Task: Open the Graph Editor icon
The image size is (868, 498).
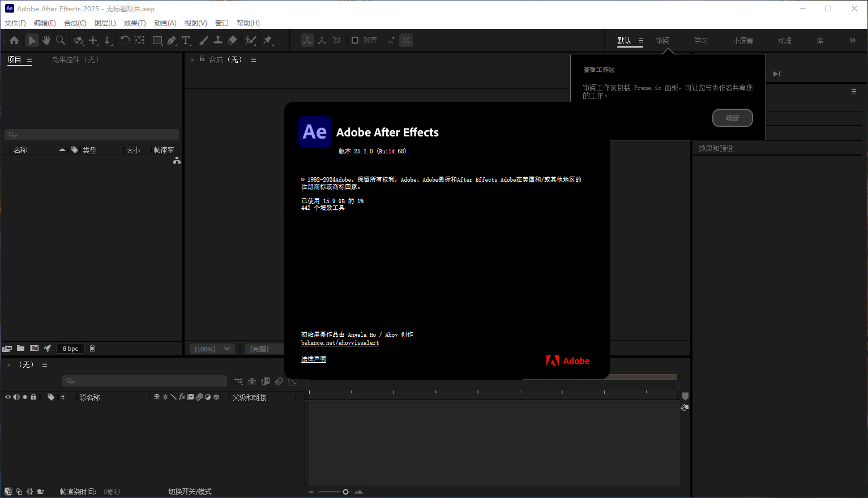Action: coord(293,381)
